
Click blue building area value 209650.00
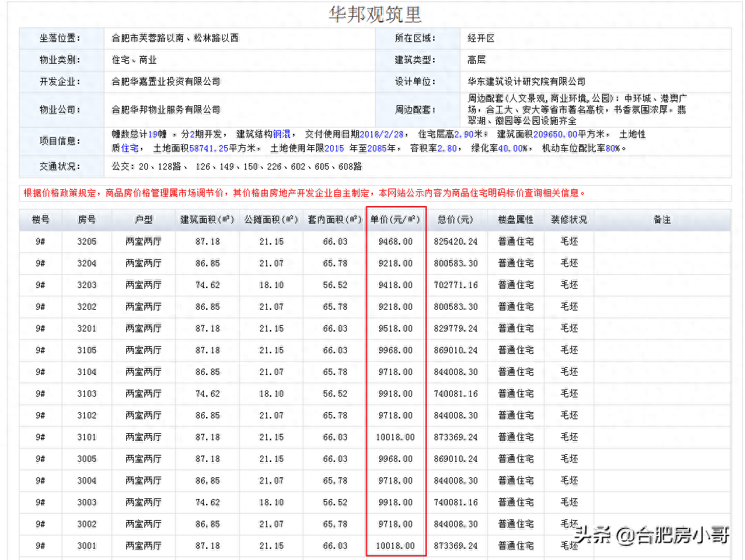point(555,135)
